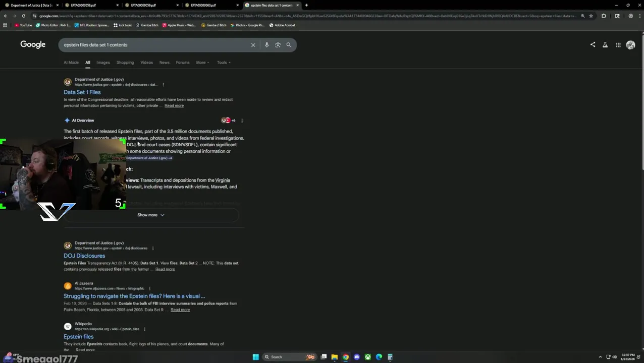Reload the page with refresh icon
This screenshot has width=644, height=363.
(23, 16)
